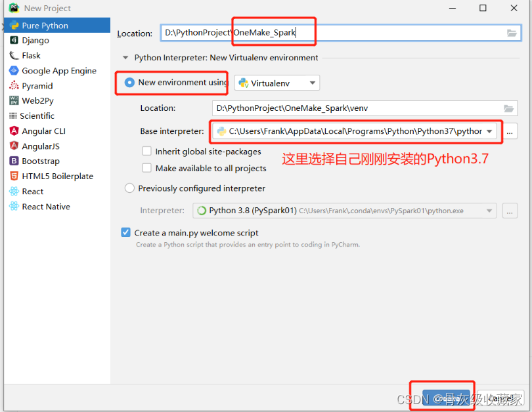The image size is (532, 412).
Task: Click the HTML5 Boilerplate icon
Action: pos(14,176)
